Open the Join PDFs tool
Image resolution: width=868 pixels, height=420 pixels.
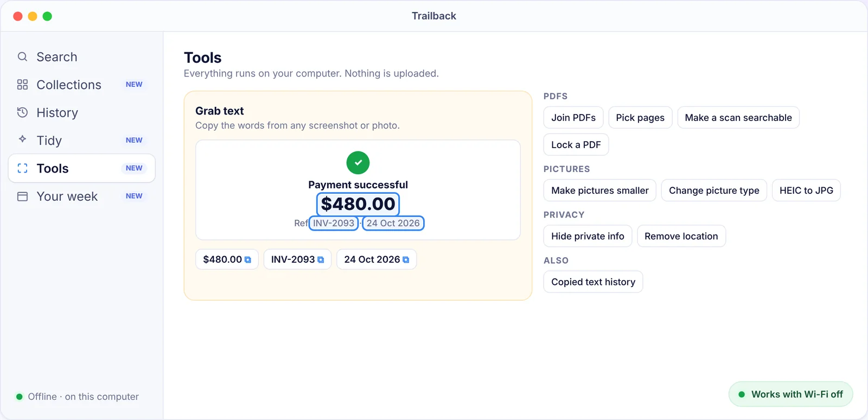[573, 118]
